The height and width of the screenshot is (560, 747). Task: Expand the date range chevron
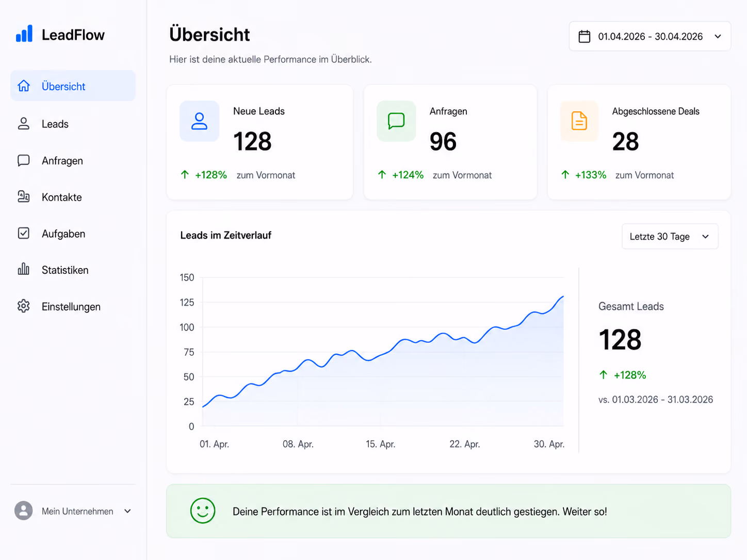[718, 37]
